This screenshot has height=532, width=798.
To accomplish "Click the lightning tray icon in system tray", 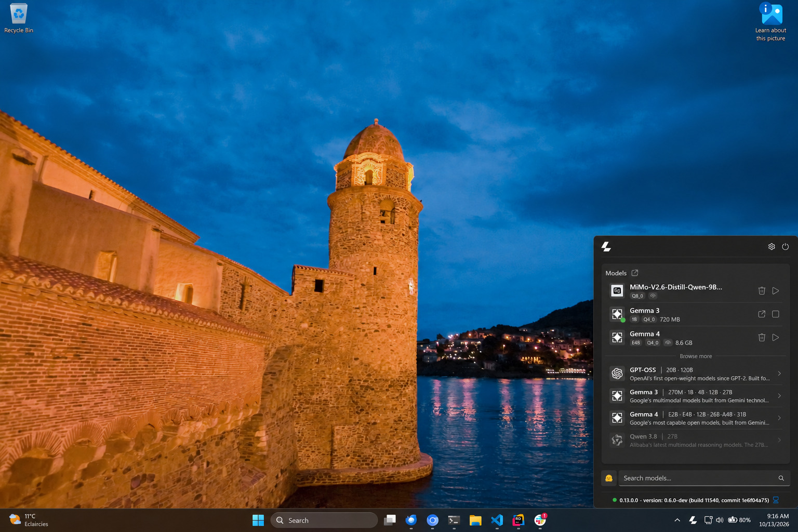I will (x=693, y=520).
